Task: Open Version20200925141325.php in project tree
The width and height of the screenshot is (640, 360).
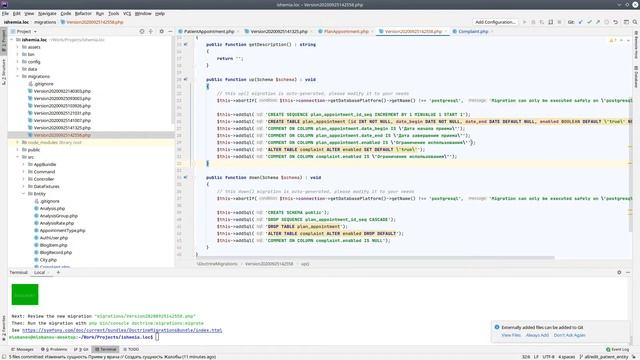Action: click(62, 128)
